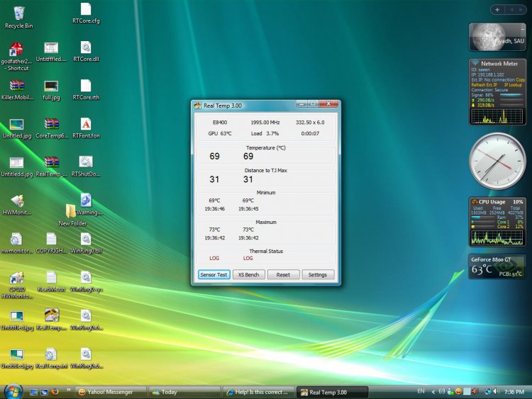Click the CPU Usage gadget title
Screen dimensions: 532x399
tap(492, 202)
